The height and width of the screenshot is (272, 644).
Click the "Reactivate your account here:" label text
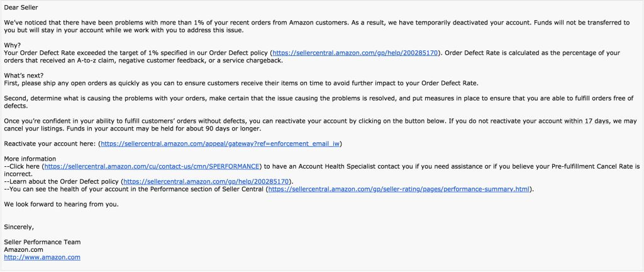point(50,144)
